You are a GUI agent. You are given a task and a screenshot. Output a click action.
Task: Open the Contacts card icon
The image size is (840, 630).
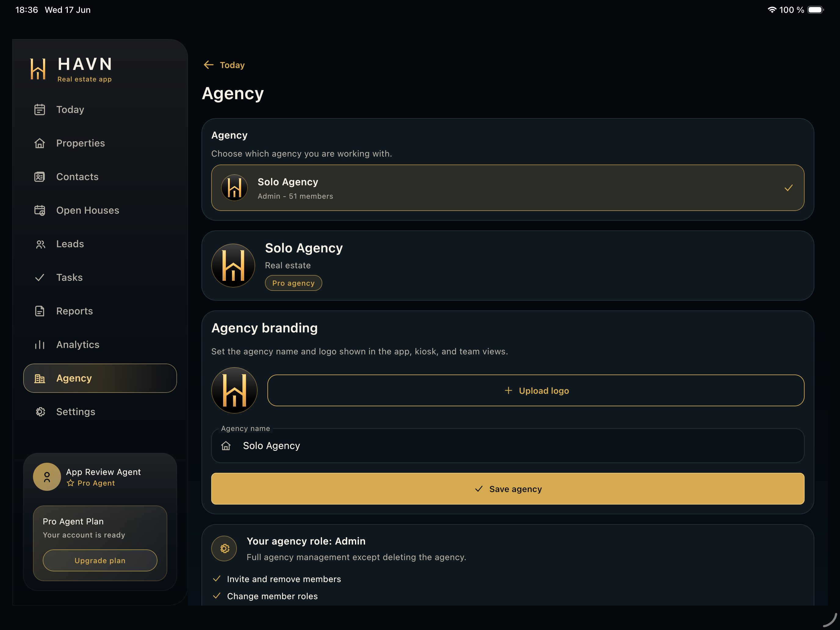click(39, 177)
